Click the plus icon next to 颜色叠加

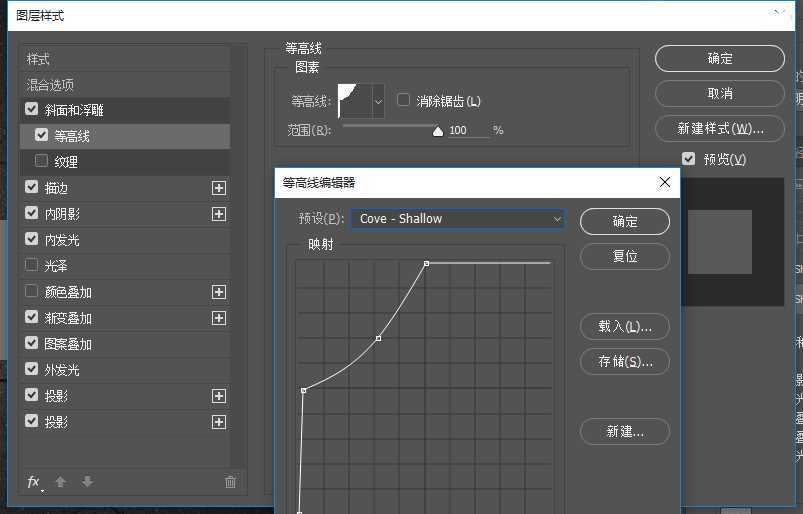[x=219, y=292]
